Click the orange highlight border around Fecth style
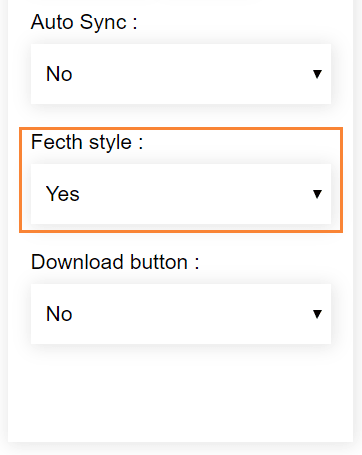 [x=181, y=128]
